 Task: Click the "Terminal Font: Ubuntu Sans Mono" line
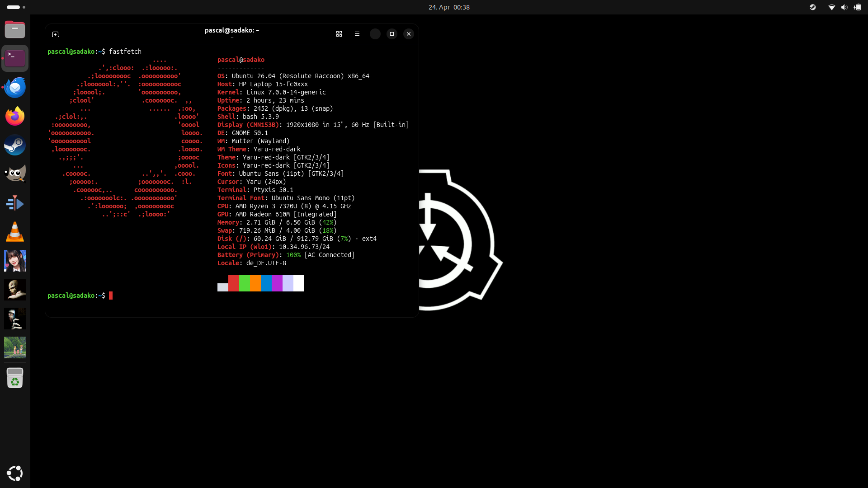(x=286, y=198)
